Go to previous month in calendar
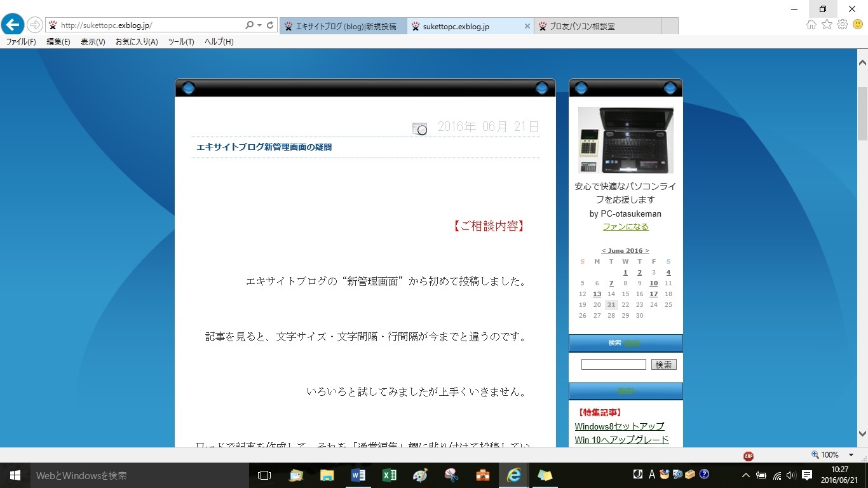This screenshot has height=488, width=868. (x=604, y=251)
